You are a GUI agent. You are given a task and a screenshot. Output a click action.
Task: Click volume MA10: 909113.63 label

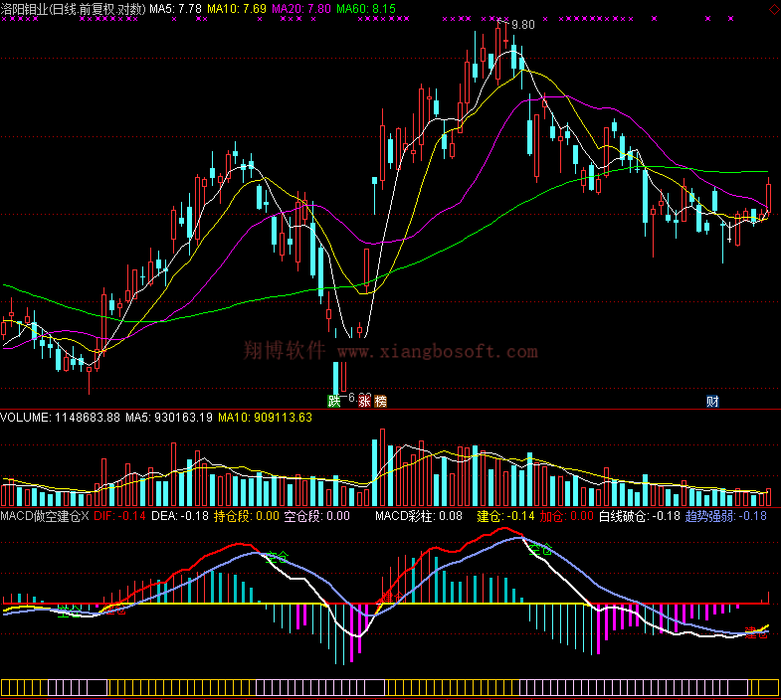pos(265,418)
